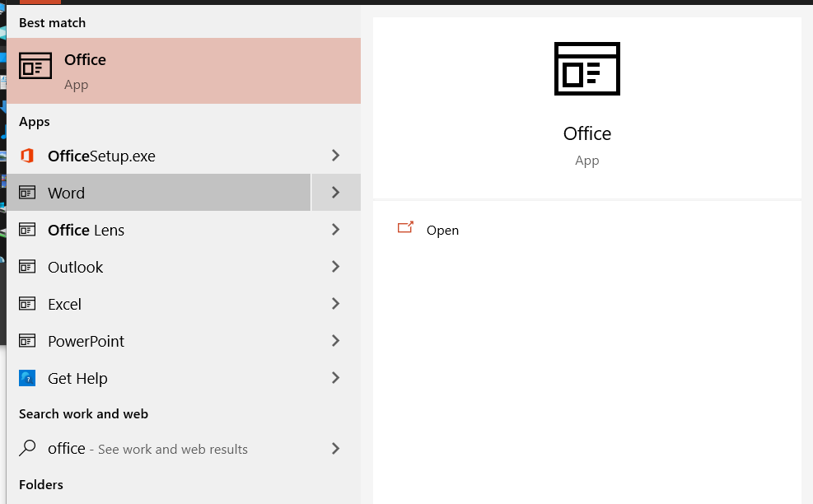Click the Office Lens app icon
Viewport: 813px width, 504px height.
coord(27,230)
